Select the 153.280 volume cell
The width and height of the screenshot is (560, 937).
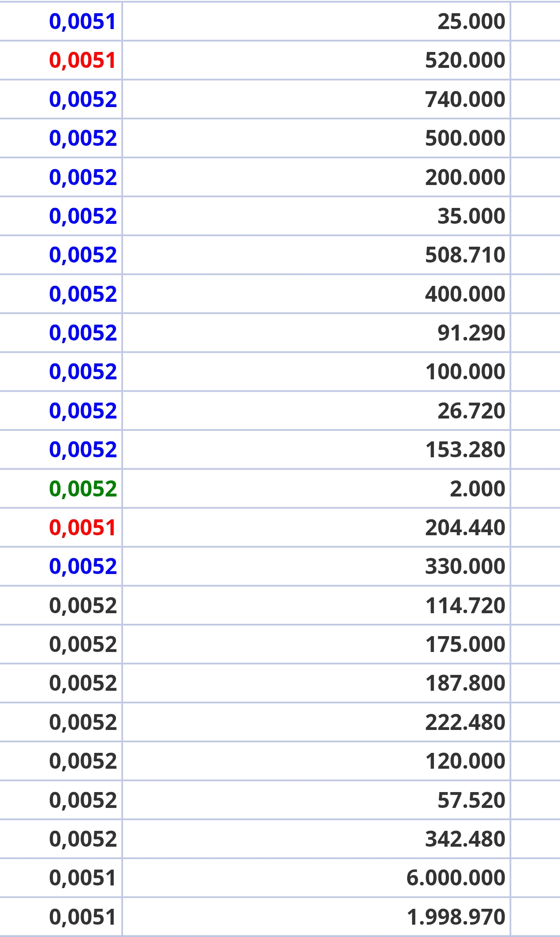click(316, 449)
